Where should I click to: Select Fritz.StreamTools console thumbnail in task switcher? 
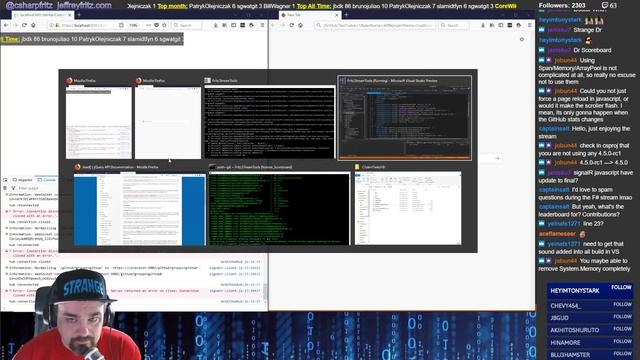click(270, 118)
